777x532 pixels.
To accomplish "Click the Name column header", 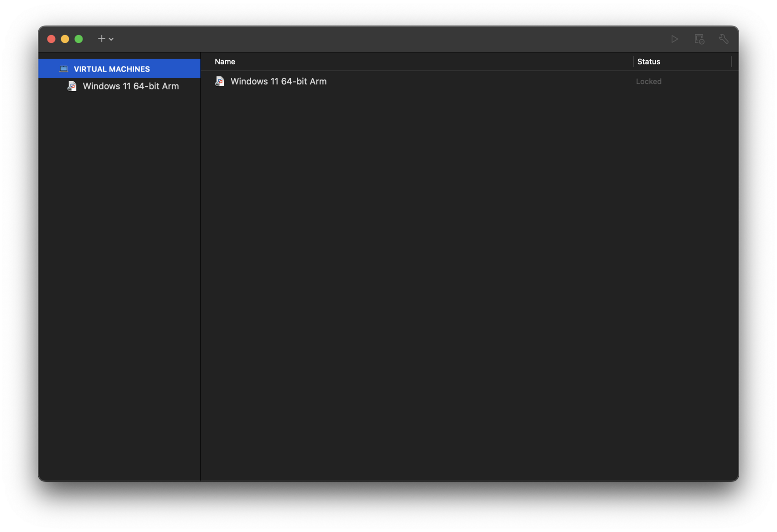I will [225, 62].
